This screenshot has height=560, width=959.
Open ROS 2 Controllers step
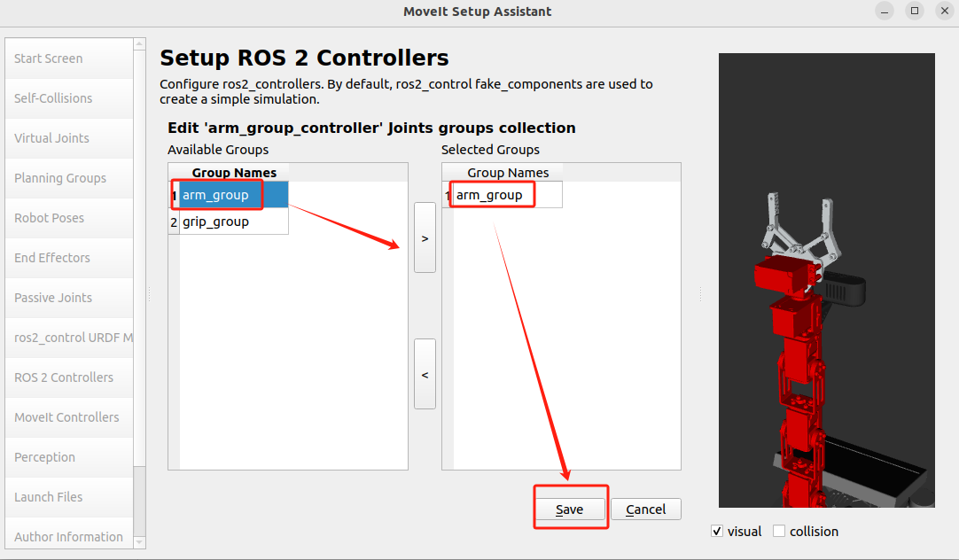(x=69, y=377)
